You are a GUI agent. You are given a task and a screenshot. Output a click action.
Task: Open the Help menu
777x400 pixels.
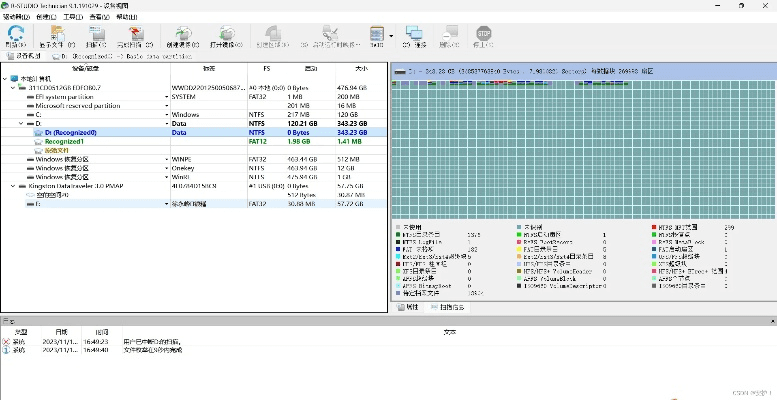[x=127, y=17]
